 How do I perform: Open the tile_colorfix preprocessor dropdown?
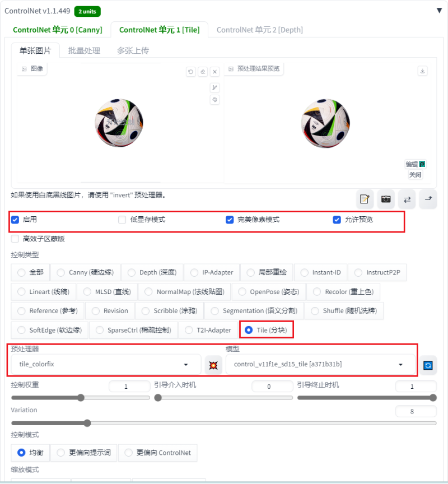coord(106,365)
